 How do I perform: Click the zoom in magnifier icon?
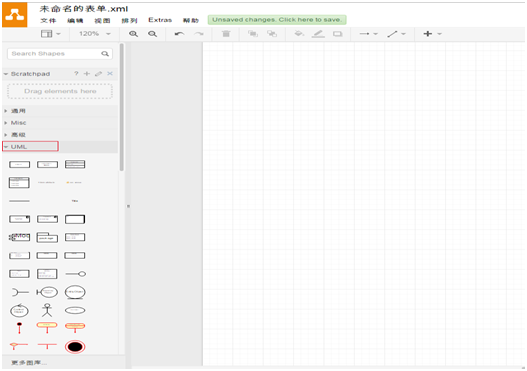133,34
